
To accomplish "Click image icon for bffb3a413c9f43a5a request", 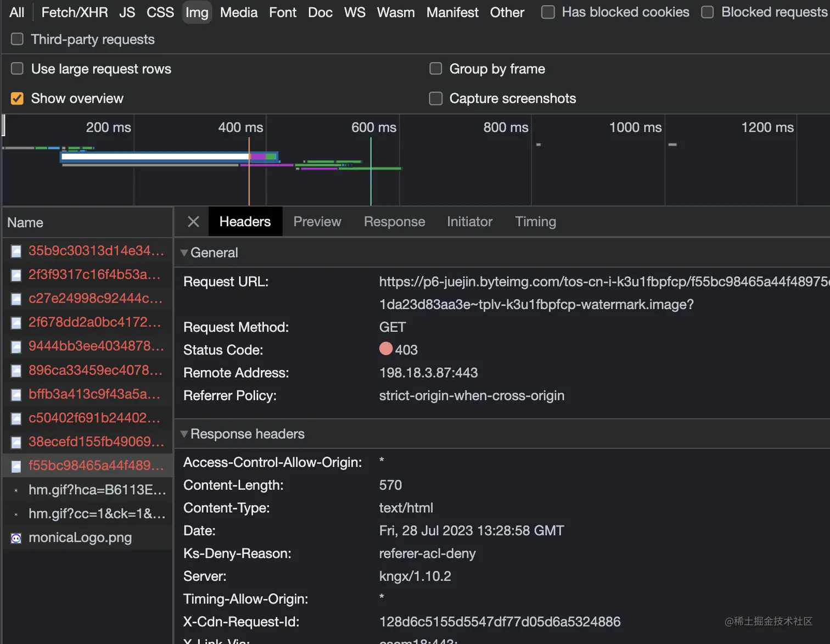I will click(x=16, y=395).
